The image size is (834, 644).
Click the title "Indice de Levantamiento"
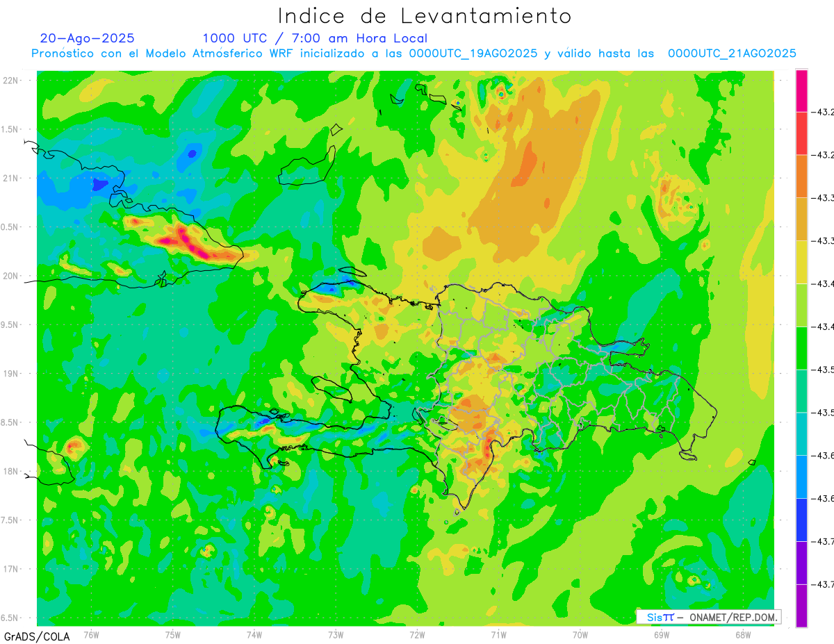(x=424, y=16)
